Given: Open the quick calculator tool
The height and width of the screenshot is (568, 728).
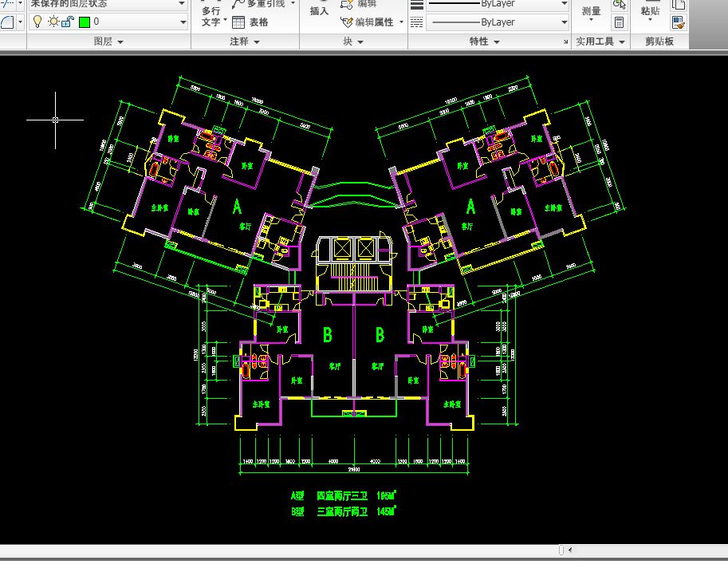Looking at the screenshot, I should pyautogui.click(x=620, y=22).
